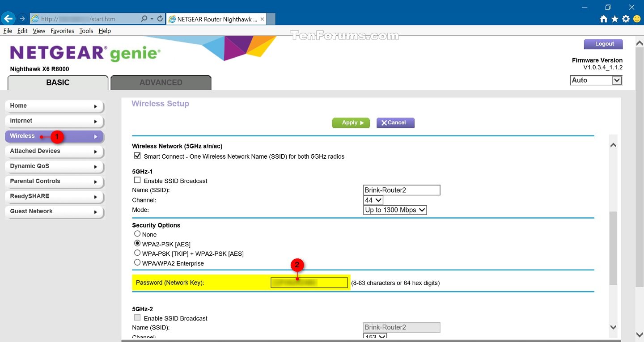Click the arrow on Dynamic QoS item
Screen dimensions: 644x342
[96, 167]
